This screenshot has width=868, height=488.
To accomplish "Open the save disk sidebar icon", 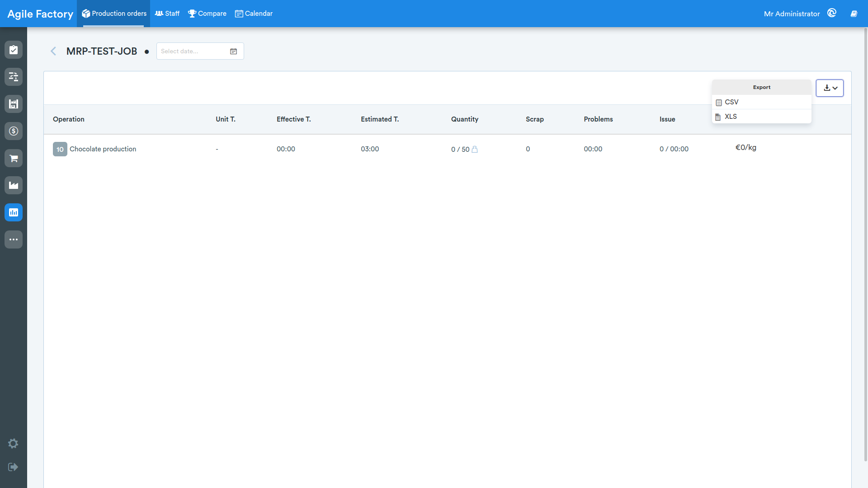I will [x=14, y=104].
